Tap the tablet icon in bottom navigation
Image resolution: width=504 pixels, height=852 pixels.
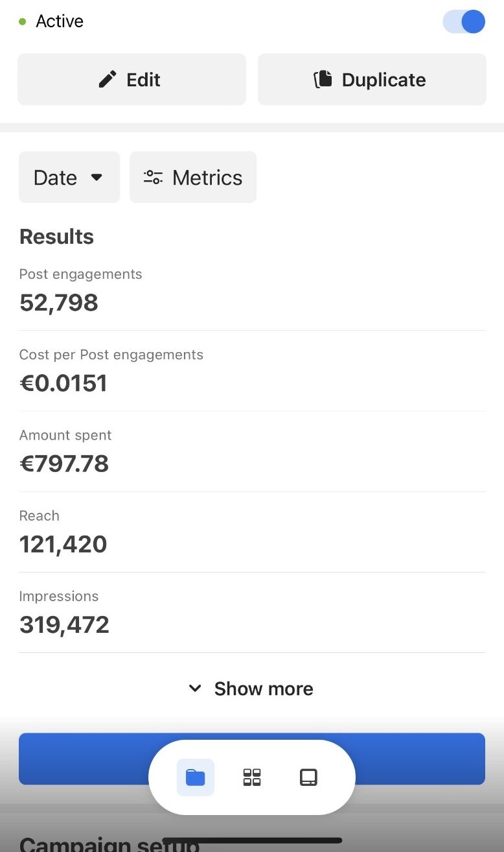(308, 777)
